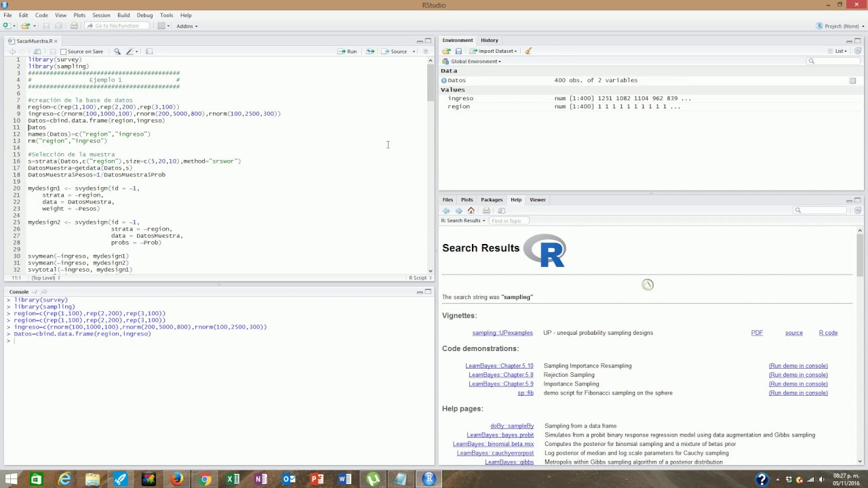The width and height of the screenshot is (868, 488).
Task: Click the compile report notebook icon
Action: click(149, 52)
